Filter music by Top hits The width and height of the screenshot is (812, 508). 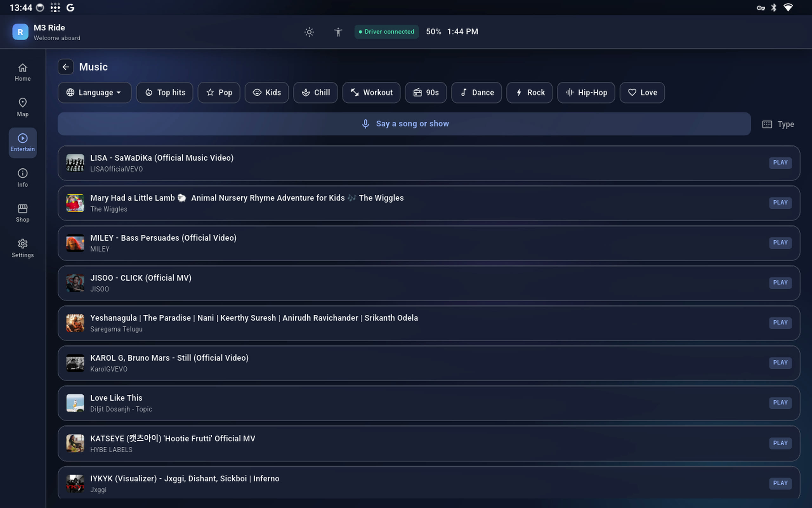coord(164,92)
